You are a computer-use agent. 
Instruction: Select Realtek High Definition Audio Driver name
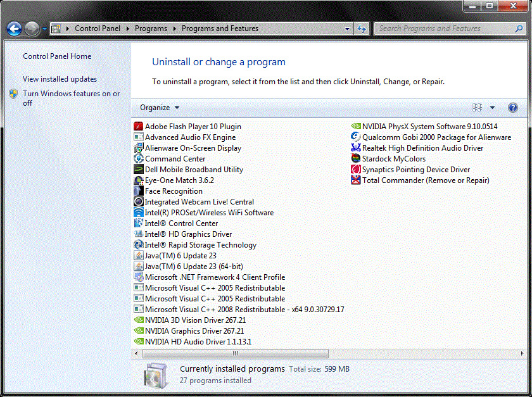coord(423,148)
